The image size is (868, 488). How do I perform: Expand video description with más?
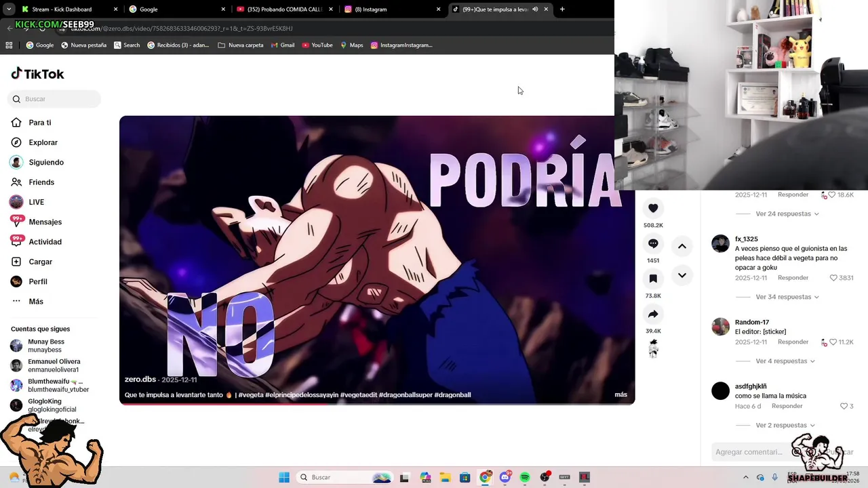620,394
